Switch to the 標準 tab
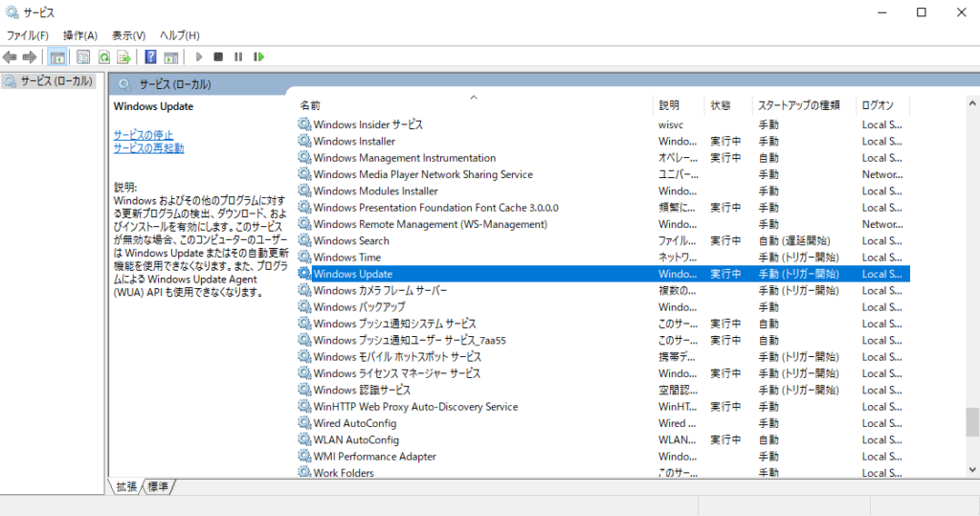This screenshot has height=516, width=980. point(158,486)
